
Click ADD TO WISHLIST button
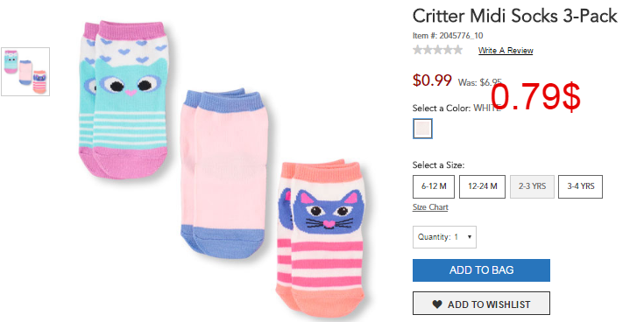(481, 304)
